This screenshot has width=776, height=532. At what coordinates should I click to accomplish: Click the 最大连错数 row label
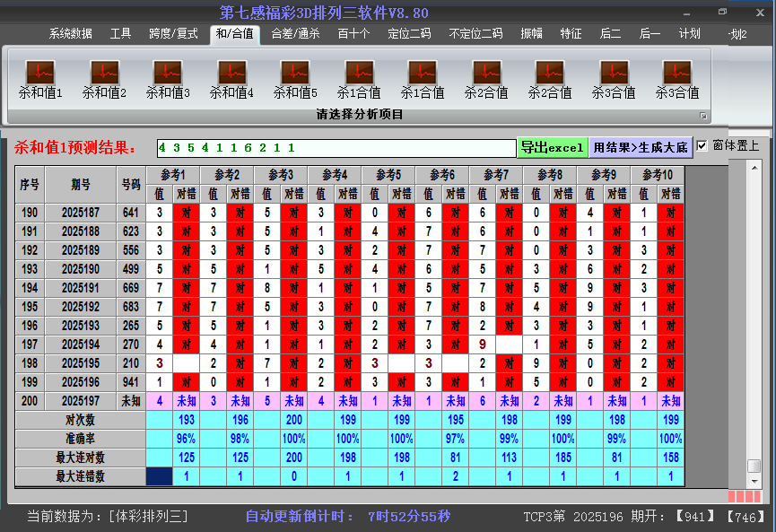pos(80,476)
